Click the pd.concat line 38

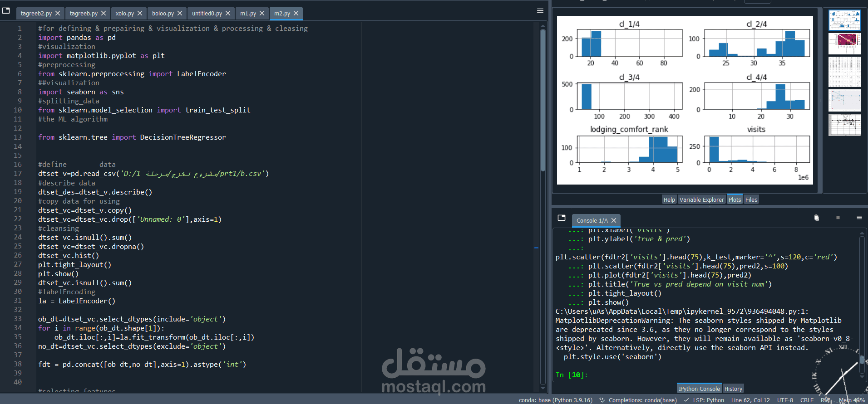click(142, 365)
